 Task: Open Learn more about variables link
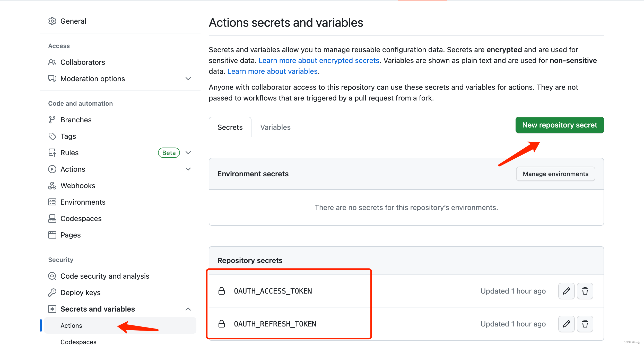tap(273, 71)
